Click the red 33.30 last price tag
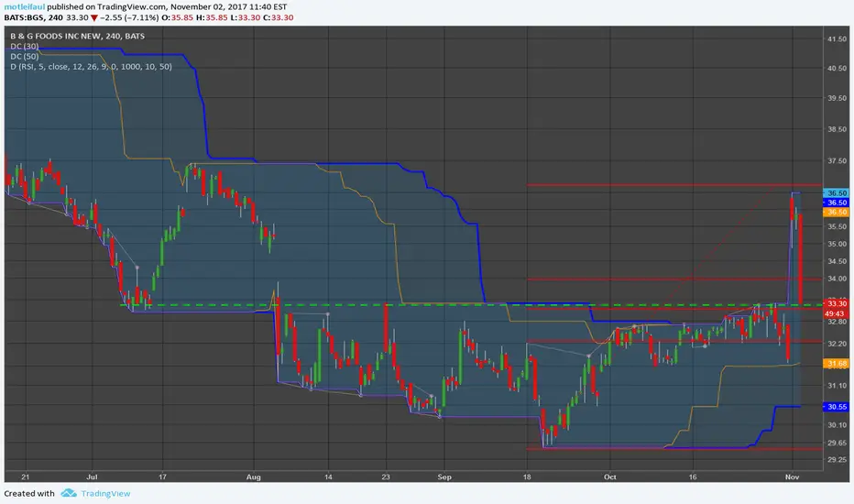Image resolution: width=854 pixels, height=504 pixels. [x=837, y=303]
